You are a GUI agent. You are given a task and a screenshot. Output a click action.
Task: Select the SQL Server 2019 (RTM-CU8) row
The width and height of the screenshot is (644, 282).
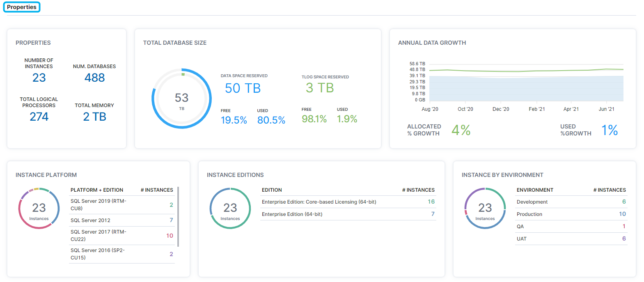pyautogui.click(x=122, y=205)
